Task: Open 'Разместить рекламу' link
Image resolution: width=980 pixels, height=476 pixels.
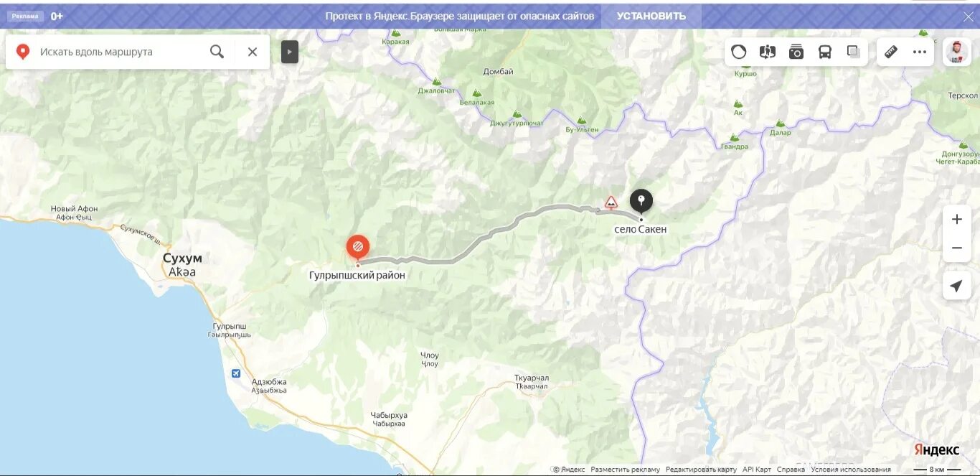Action: click(x=625, y=470)
